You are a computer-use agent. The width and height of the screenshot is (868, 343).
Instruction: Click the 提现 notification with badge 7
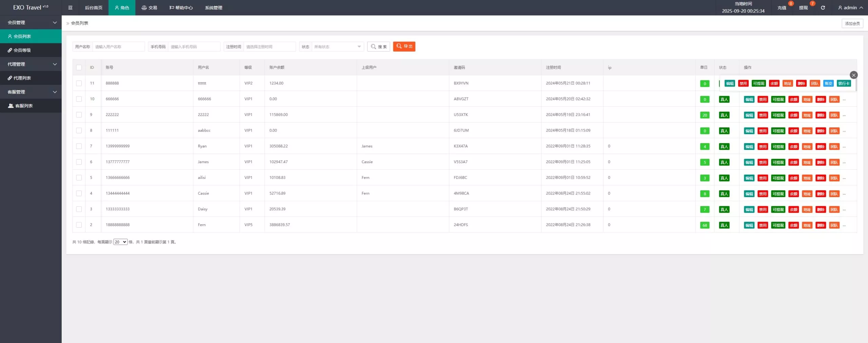point(803,7)
